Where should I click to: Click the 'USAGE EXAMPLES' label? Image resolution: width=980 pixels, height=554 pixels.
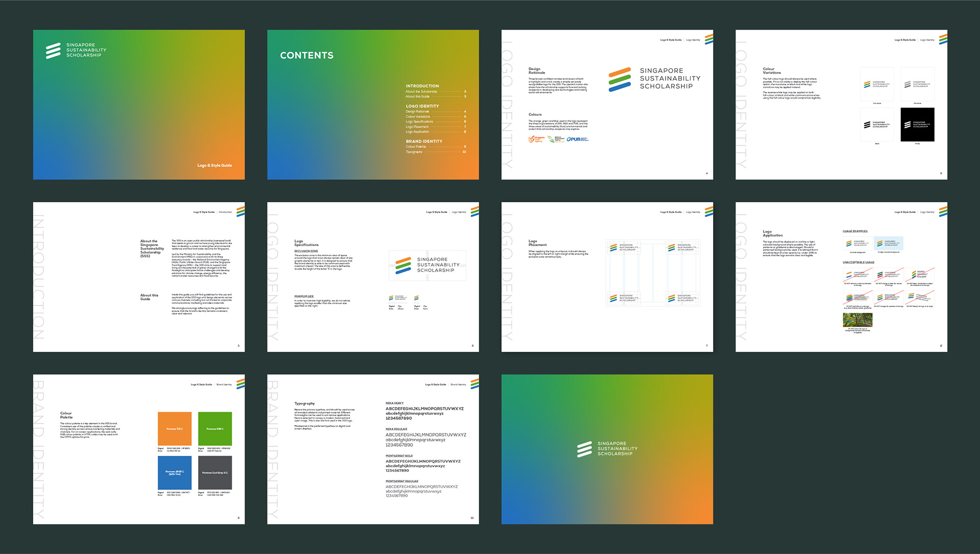tap(855, 231)
